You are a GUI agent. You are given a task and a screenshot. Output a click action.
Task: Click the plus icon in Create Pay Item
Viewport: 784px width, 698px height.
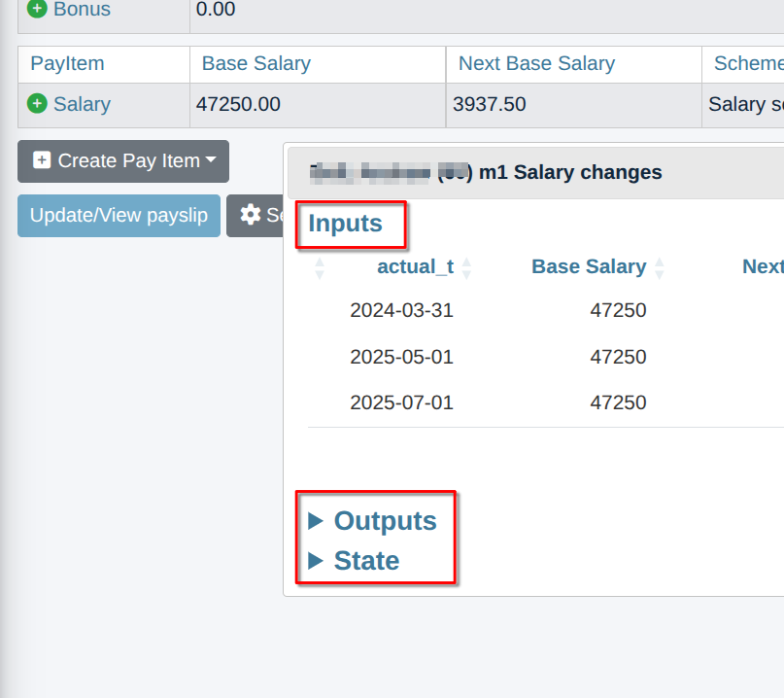click(x=42, y=160)
